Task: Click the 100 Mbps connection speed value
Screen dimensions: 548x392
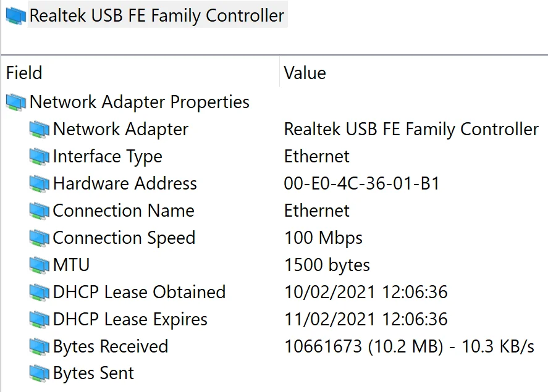Action: tap(323, 238)
